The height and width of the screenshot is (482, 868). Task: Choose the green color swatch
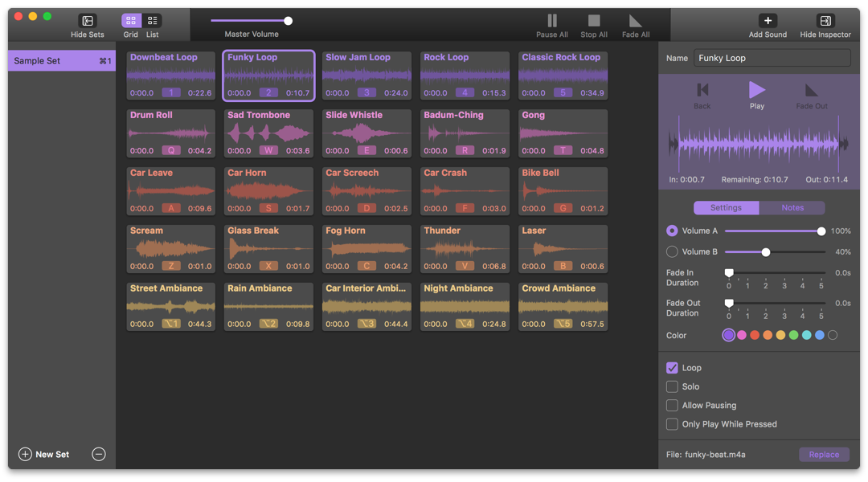[x=794, y=335]
